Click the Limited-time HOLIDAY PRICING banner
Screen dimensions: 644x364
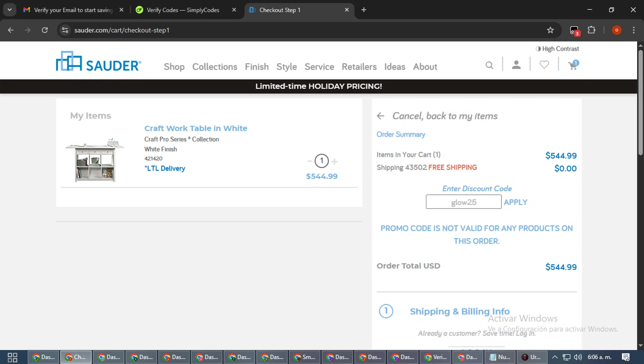pos(319,86)
